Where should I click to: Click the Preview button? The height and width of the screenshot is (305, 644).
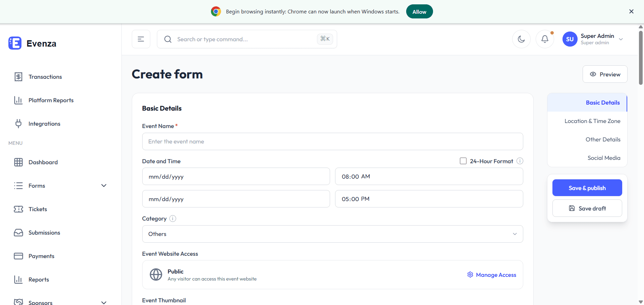point(605,74)
